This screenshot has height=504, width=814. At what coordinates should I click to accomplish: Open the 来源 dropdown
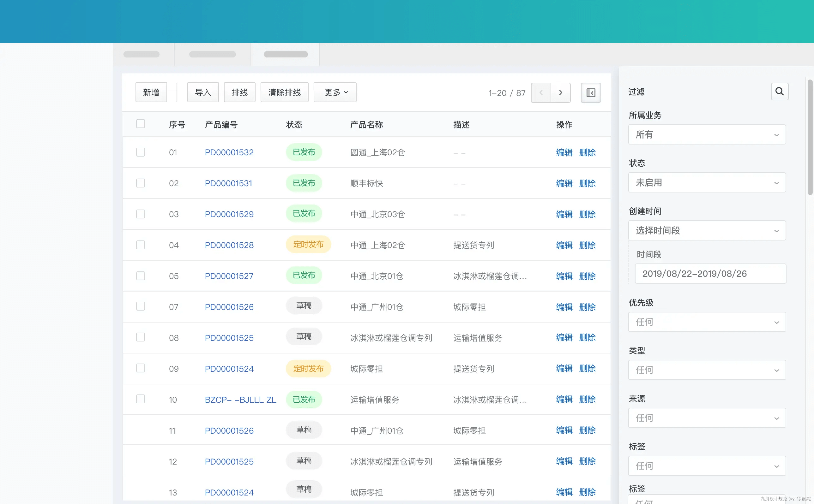(x=707, y=418)
